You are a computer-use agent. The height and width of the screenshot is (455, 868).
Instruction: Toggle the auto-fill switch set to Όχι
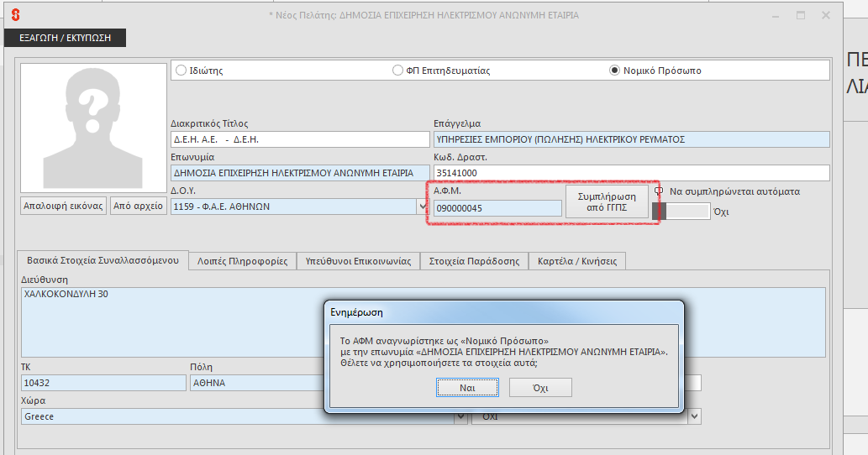click(x=681, y=212)
